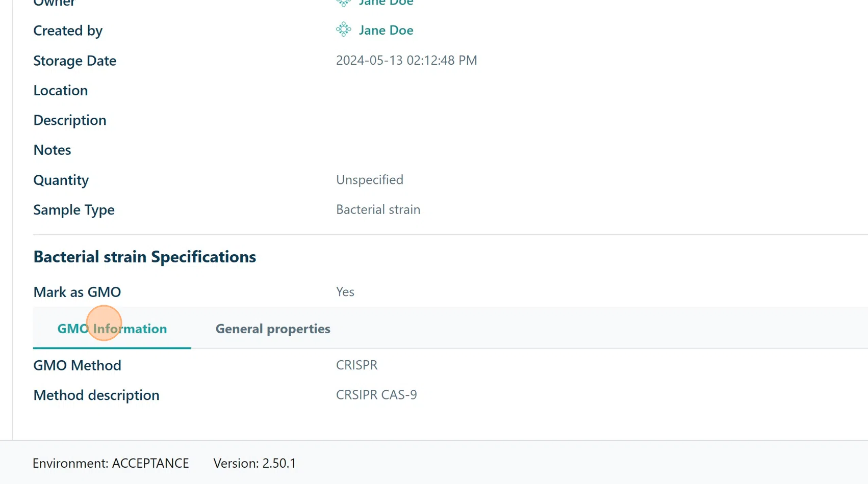
Task: Click the Bacterial strain Specifications heading
Action: (144, 257)
